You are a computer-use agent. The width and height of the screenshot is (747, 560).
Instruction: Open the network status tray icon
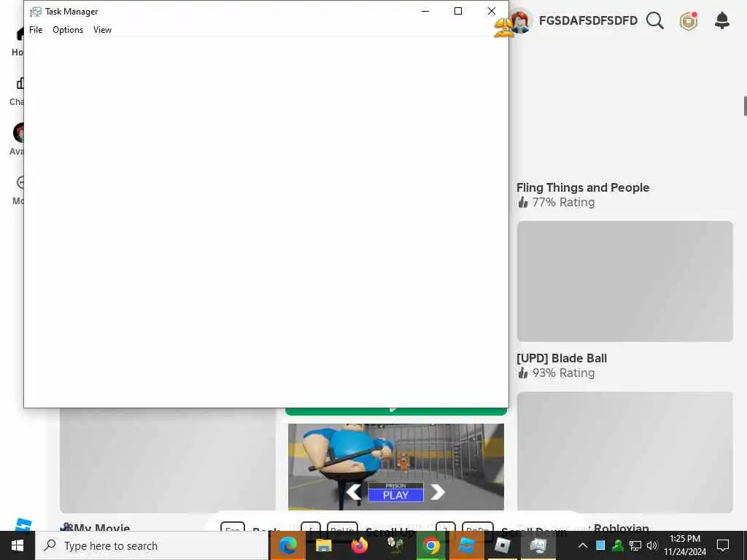(x=635, y=545)
